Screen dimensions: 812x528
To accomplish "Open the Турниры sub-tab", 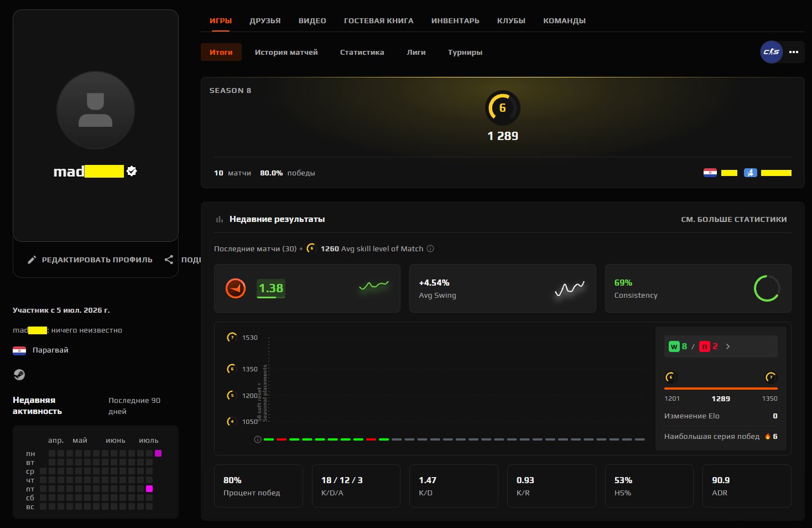I will (x=465, y=52).
